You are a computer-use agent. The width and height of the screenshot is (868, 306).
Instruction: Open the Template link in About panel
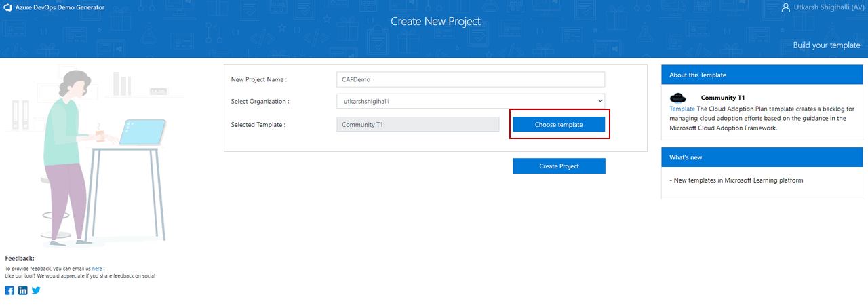pyautogui.click(x=682, y=109)
